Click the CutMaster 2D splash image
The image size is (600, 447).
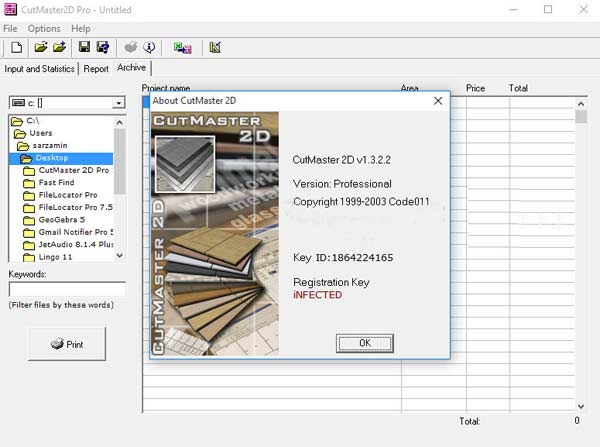point(215,233)
